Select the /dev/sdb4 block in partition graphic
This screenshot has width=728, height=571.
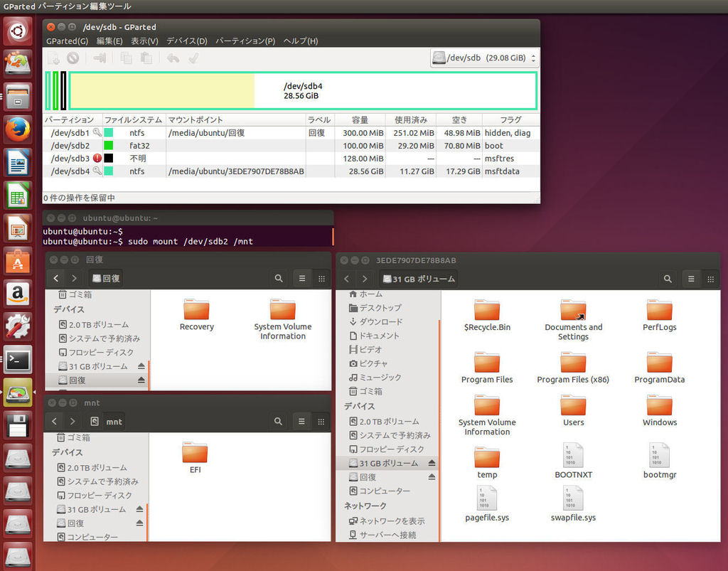pyautogui.click(x=303, y=90)
